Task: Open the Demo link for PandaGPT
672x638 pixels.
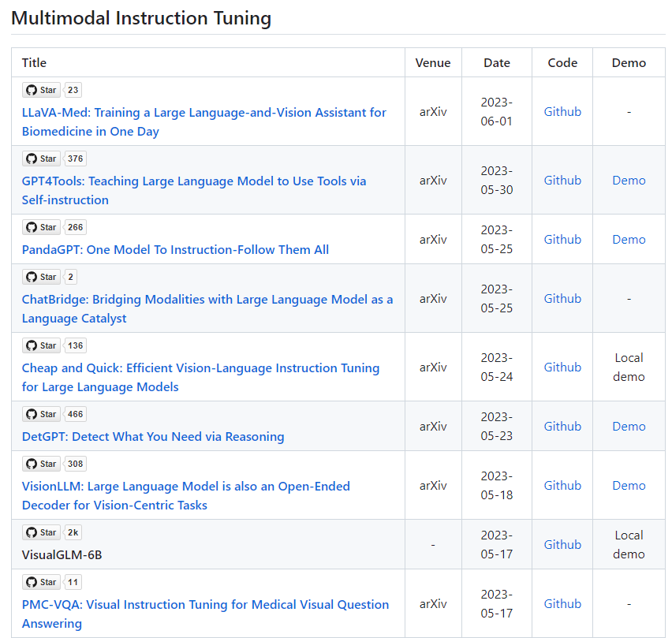Action: (x=629, y=240)
